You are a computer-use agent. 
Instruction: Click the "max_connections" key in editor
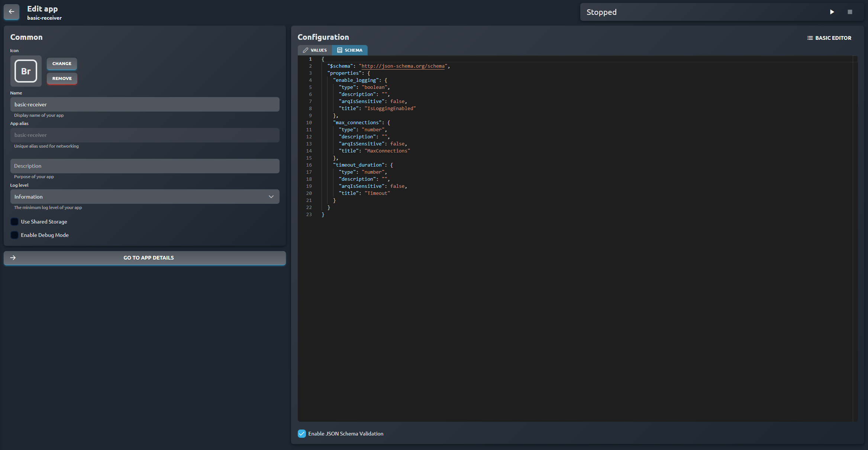[x=357, y=123]
